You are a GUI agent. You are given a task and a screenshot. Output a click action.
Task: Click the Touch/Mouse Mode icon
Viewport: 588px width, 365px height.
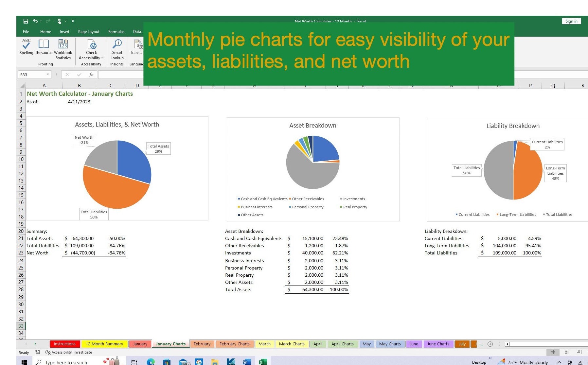coord(59,21)
